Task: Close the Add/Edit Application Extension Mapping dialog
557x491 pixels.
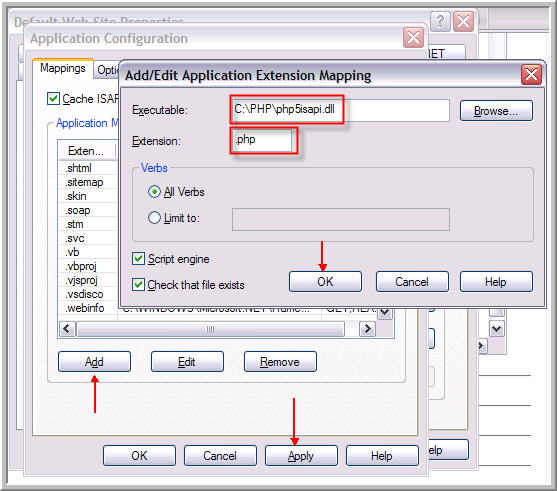Action: [531, 75]
